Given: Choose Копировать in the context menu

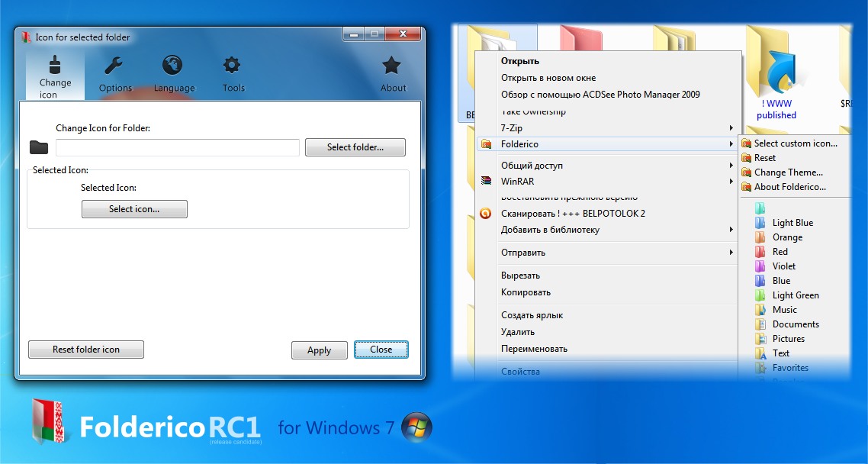Looking at the screenshot, I should [x=609, y=292].
